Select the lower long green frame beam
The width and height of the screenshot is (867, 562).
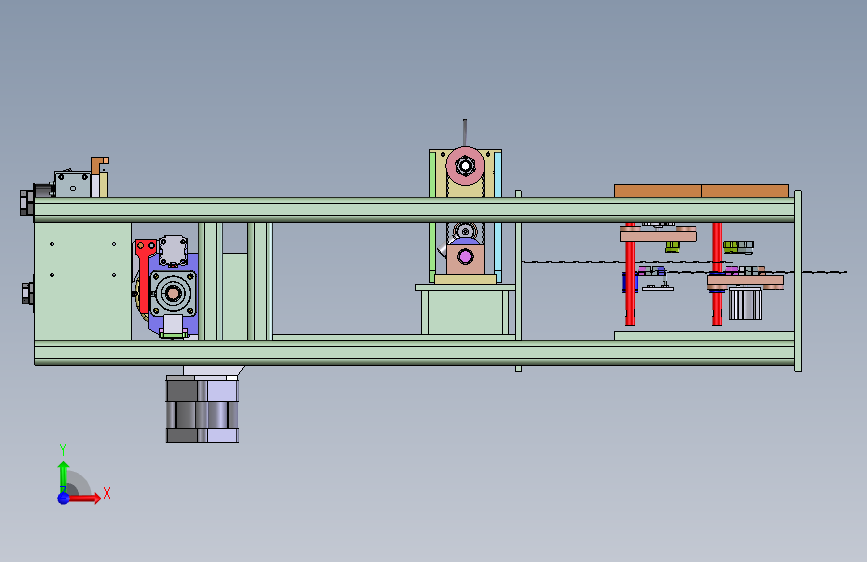click(414, 353)
